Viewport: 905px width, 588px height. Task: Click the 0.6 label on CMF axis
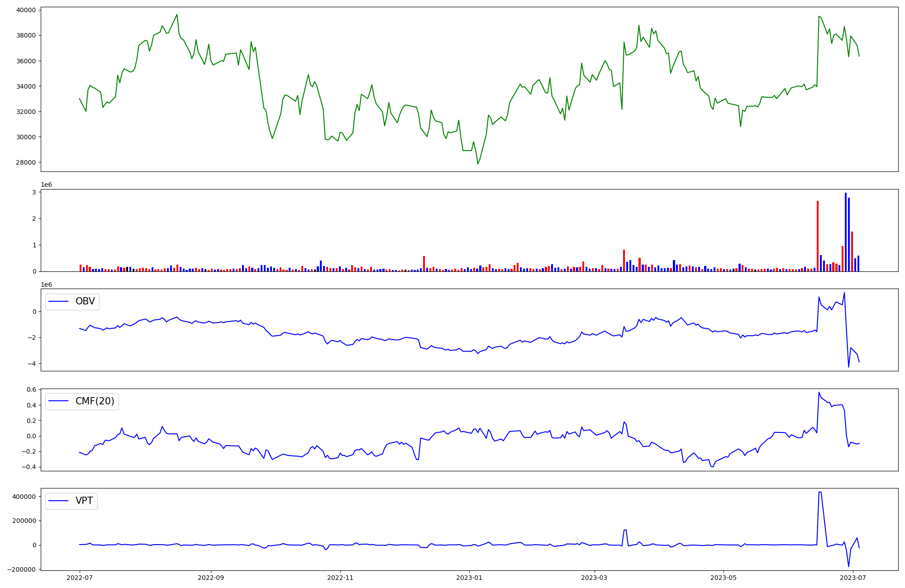(x=31, y=389)
